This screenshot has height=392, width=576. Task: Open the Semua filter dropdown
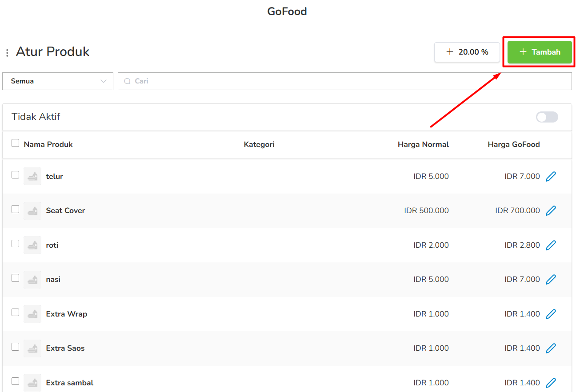point(58,81)
